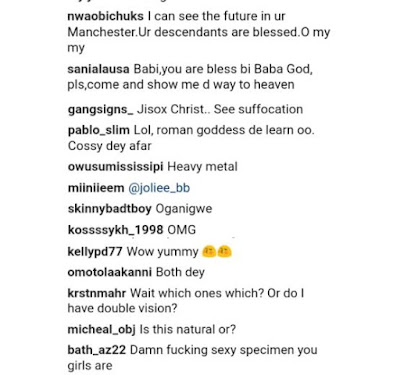Click the "Oganigwe" comment text

tap(184, 209)
